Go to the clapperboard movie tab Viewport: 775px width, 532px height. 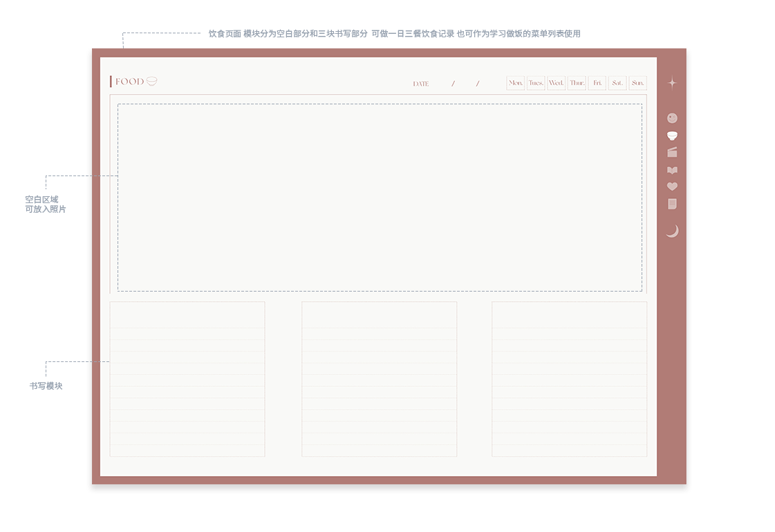[x=672, y=152]
